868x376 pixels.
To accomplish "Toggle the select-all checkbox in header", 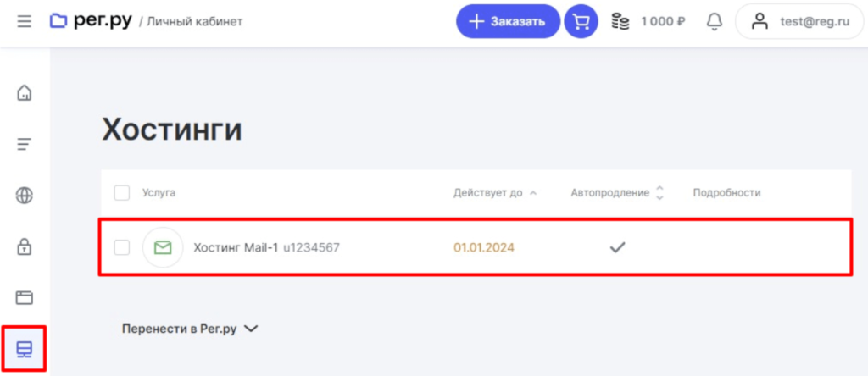I will pyautogui.click(x=122, y=193).
